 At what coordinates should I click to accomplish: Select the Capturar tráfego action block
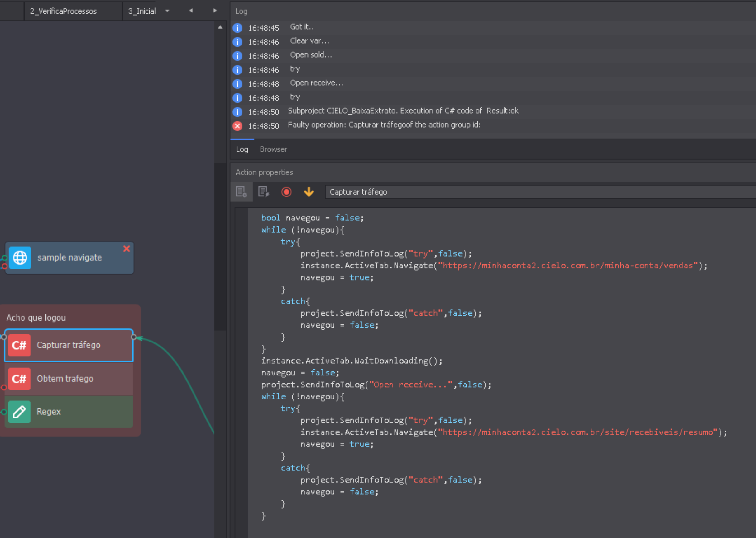[68, 345]
